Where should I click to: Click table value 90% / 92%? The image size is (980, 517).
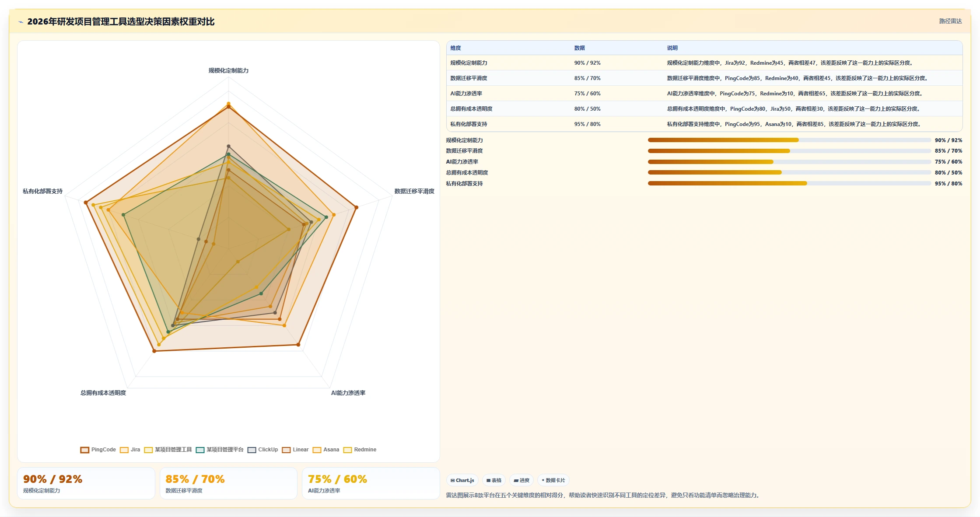[x=587, y=63]
